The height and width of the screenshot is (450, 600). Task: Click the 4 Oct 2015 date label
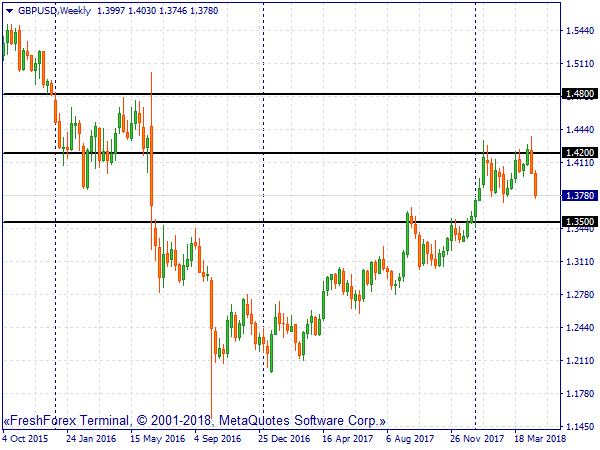coord(26,439)
